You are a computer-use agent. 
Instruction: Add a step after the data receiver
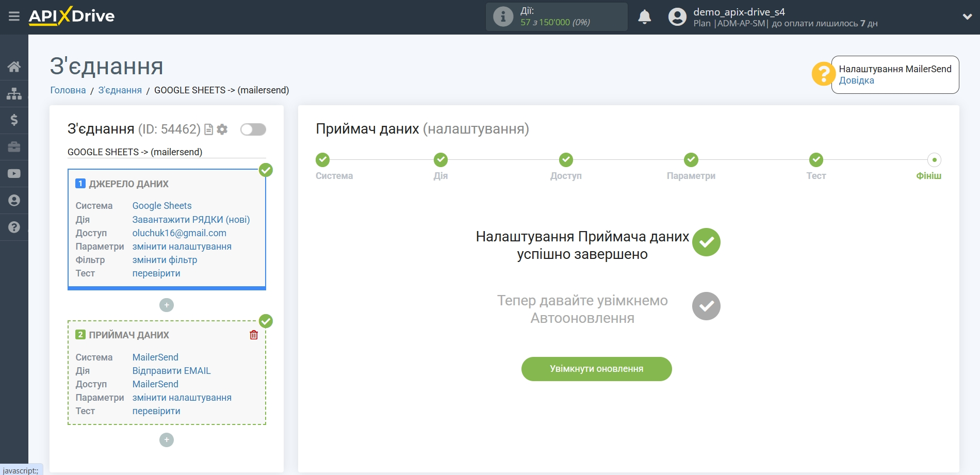coord(167,440)
